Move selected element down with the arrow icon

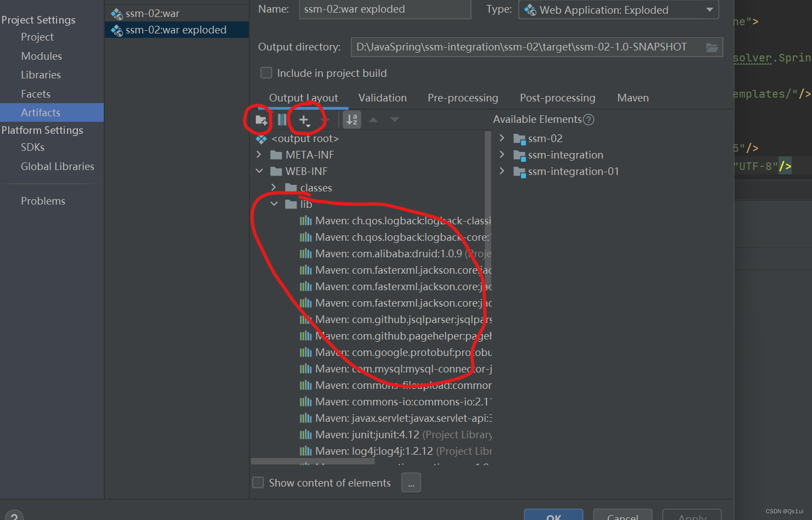pos(394,119)
